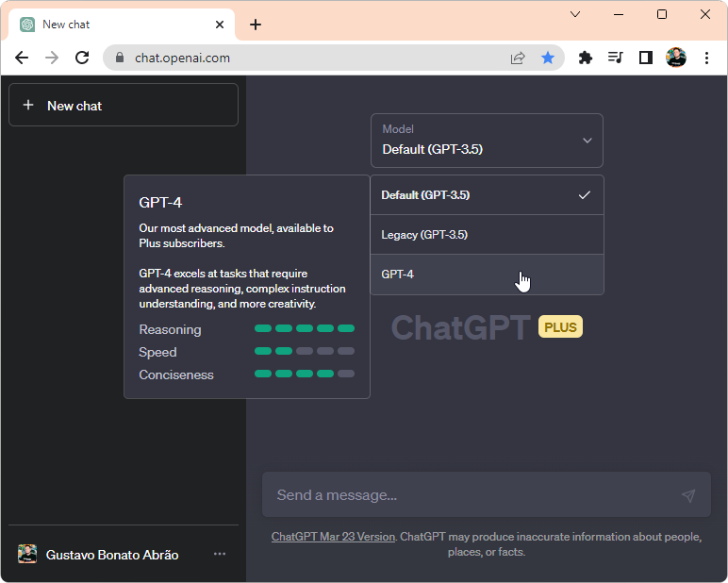Click the paper plane send icon
Image resolution: width=728 pixels, height=583 pixels.
click(x=688, y=495)
